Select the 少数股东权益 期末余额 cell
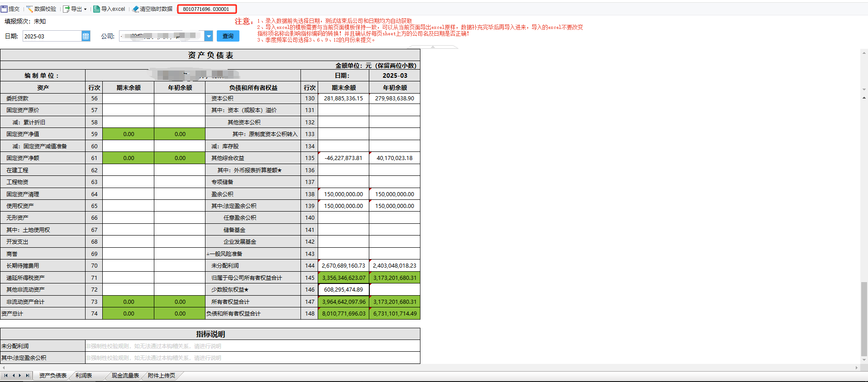 (343, 290)
